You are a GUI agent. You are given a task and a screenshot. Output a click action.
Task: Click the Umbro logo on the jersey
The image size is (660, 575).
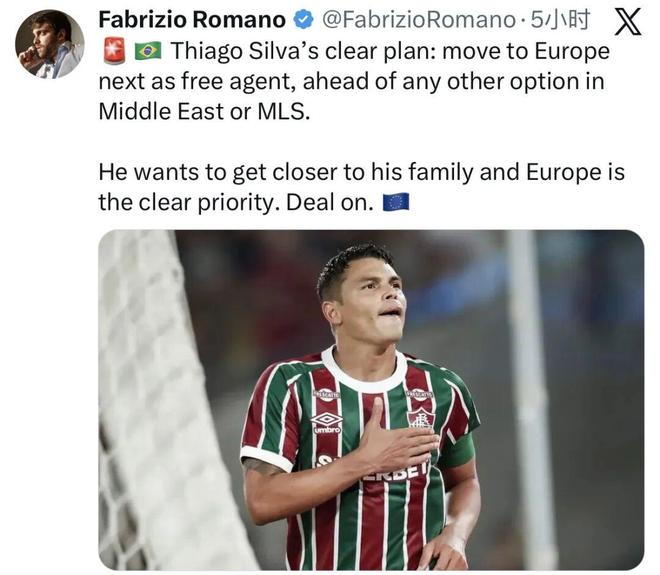(327, 421)
